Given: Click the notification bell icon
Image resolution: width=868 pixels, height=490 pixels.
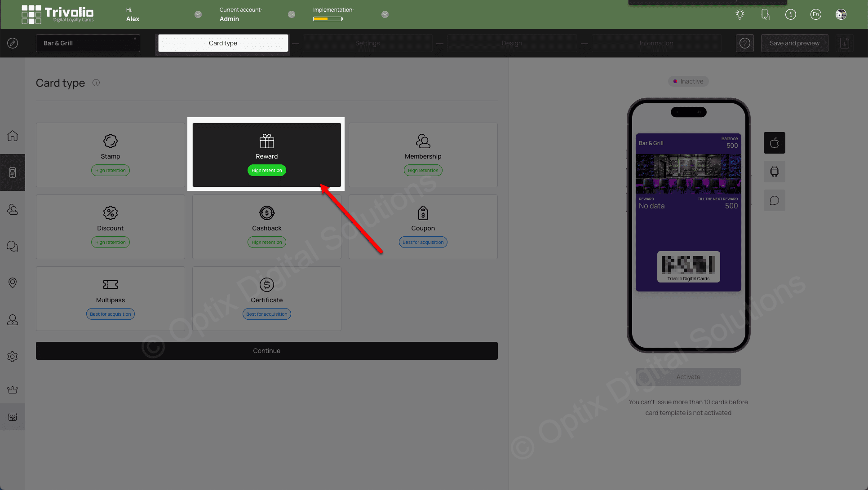Looking at the screenshot, I should pos(765,14).
